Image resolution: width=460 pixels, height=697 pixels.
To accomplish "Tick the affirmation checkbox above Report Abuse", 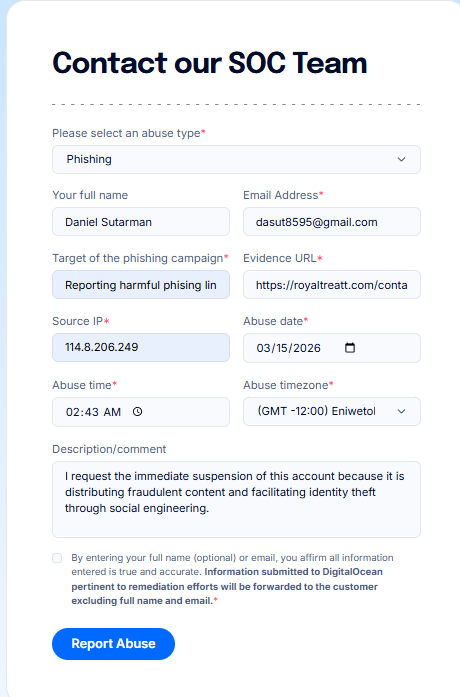I will point(57,558).
